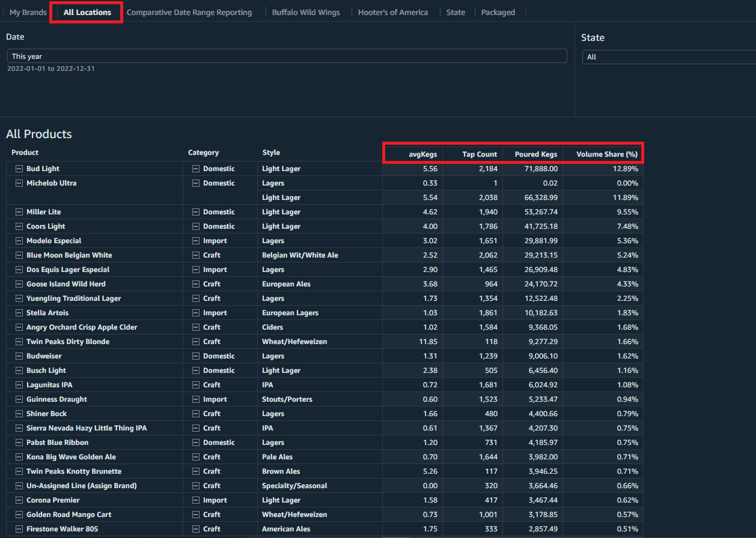This screenshot has width=756, height=538.
Task: Collapse Craft category beside Blue Moon Belgian White
Action: coord(195,255)
